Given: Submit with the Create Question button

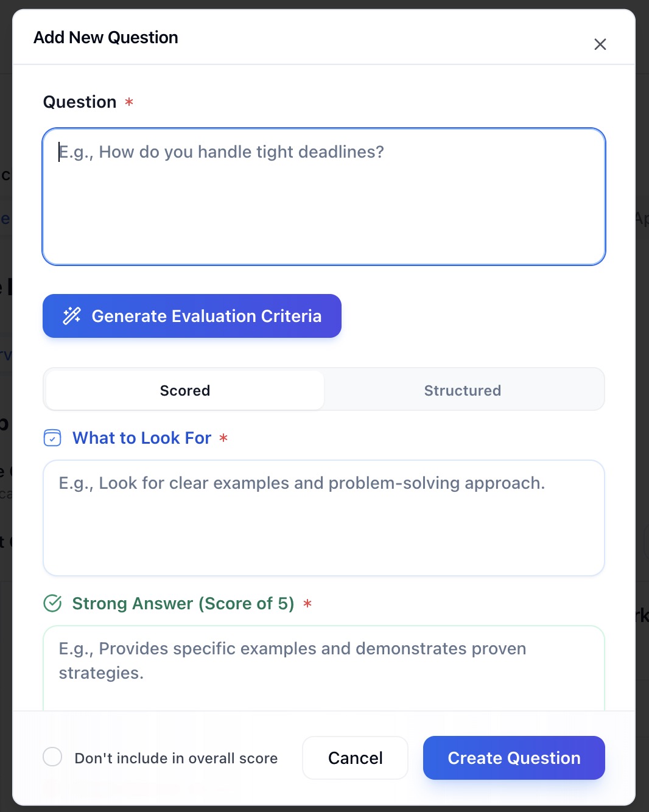Looking at the screenshot, I should point(514,758).
